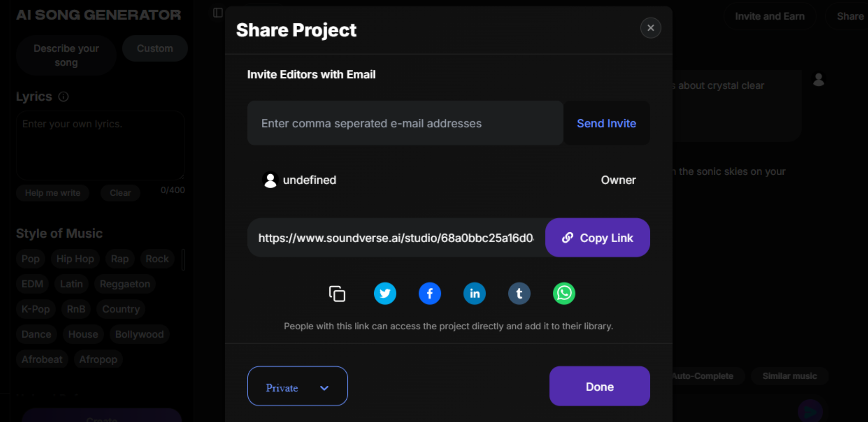868x422 pixels.
Task: Share project through WhatsApp icon
Action: tap(564, 294)
